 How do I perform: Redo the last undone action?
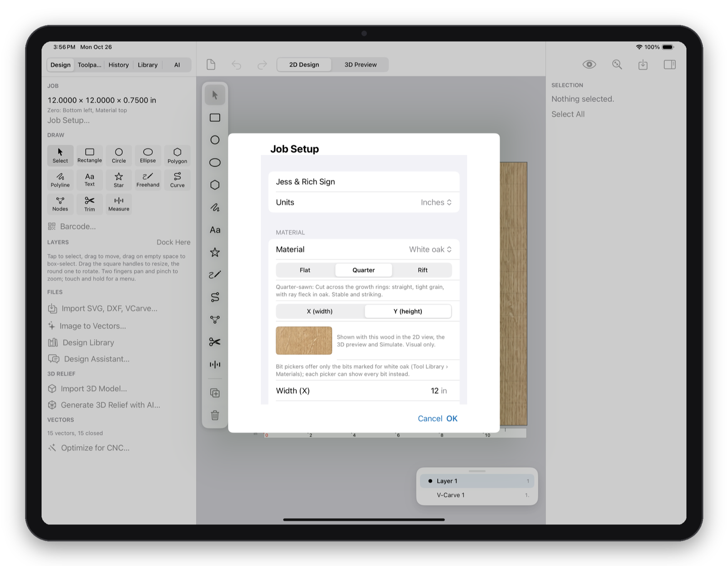tap(262, 65)
